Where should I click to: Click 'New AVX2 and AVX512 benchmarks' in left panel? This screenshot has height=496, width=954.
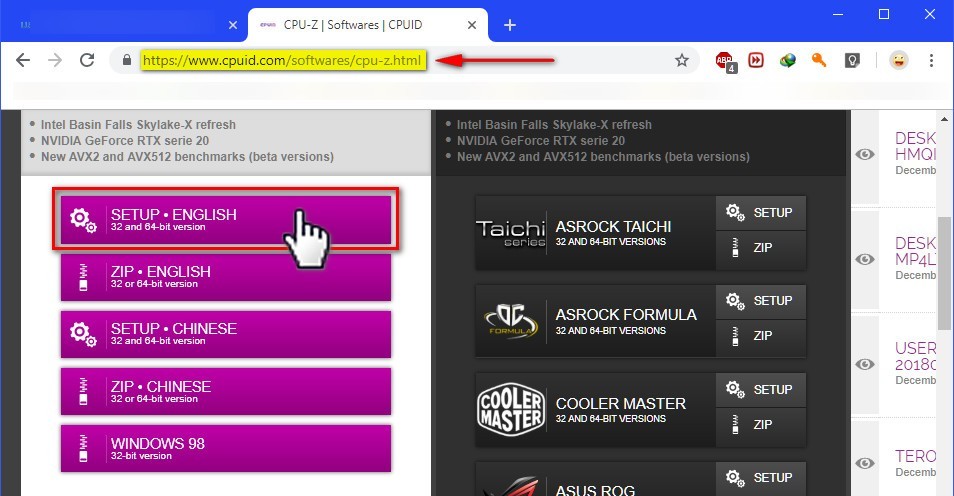pos(187,156)
